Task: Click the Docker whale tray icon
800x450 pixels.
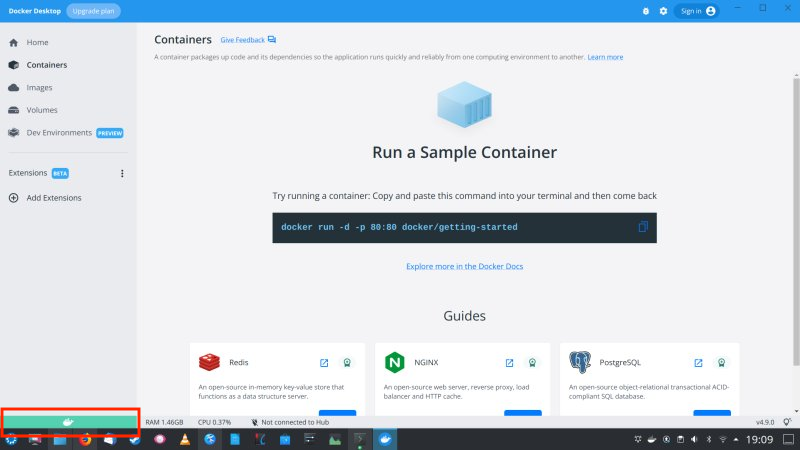Action: (x=652, y=439)
